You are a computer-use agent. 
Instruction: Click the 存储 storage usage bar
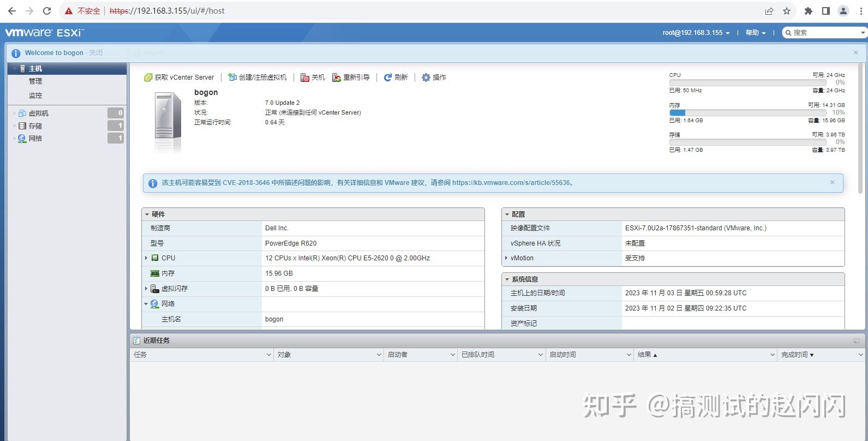[747, 142]
